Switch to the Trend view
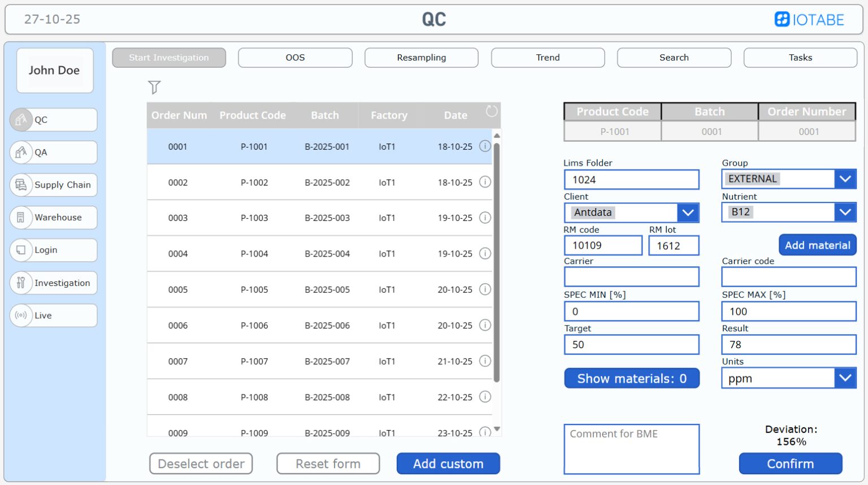The height and width of the screenshot is (485, 868). click(x=547, y=57)
